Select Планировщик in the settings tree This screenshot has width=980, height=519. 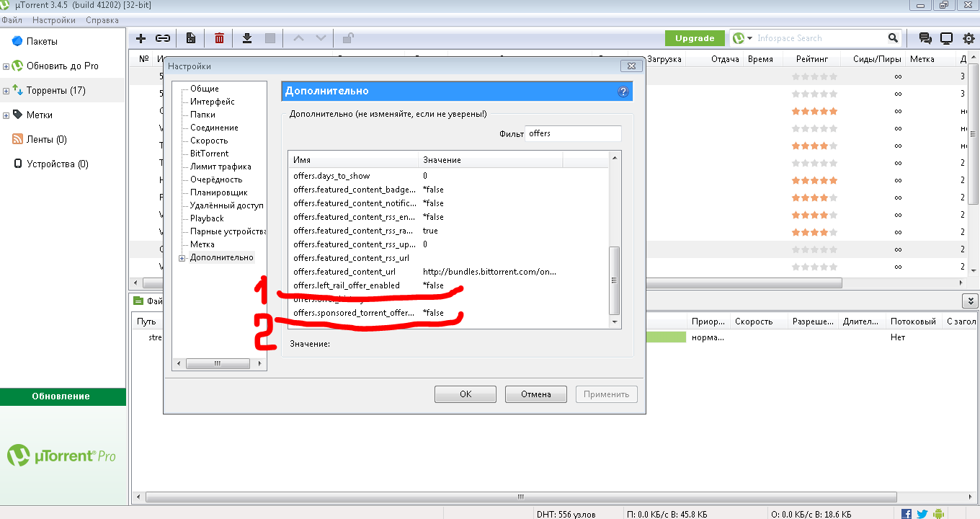click(x=219, y=192)
